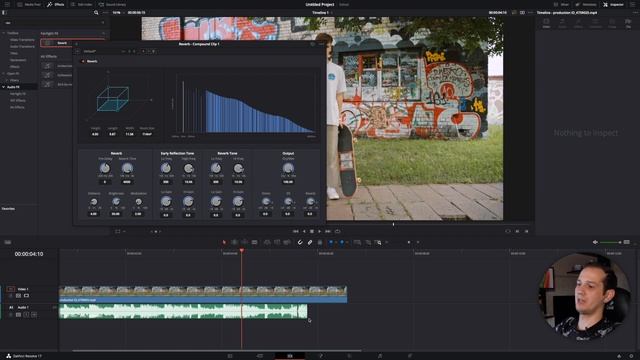Select the Trim Edit Mode tool

pos(234,242)
